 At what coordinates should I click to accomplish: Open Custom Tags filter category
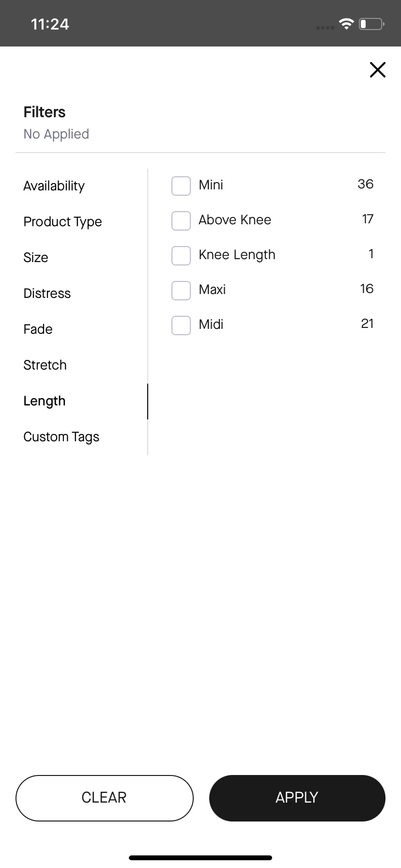[62, 437]
